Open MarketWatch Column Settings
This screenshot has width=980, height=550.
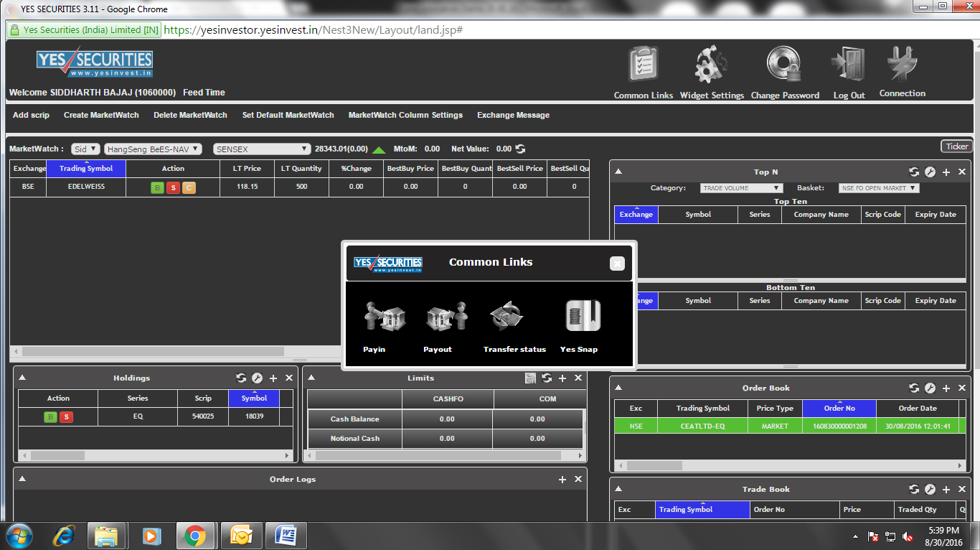(x=405, y=115)
